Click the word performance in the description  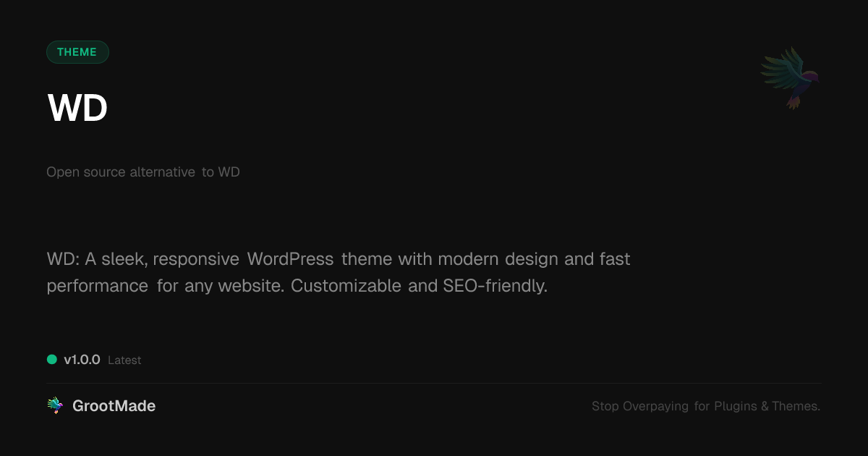pos(98,287)
